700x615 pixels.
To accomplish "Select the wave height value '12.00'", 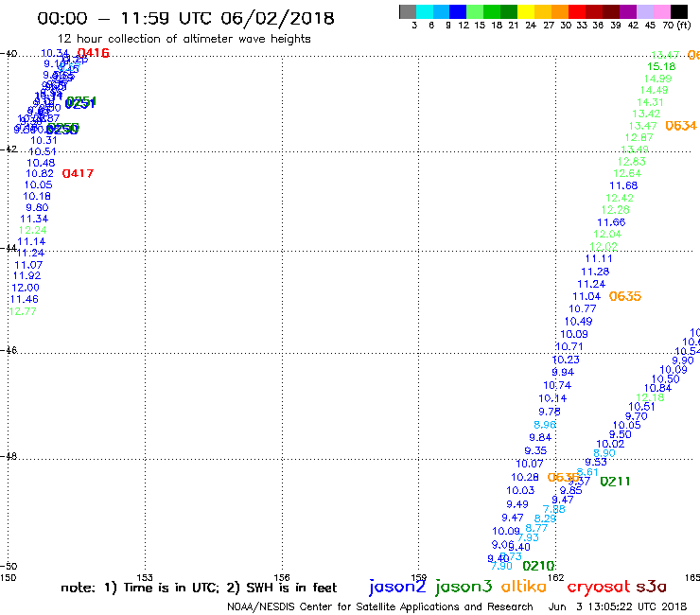I will [x=26, y=288].
